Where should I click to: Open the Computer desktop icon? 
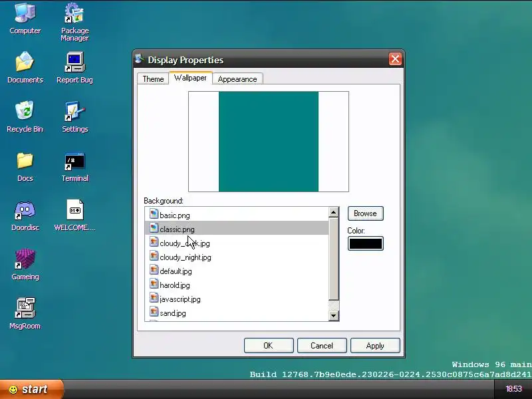(x=25, y=18)
